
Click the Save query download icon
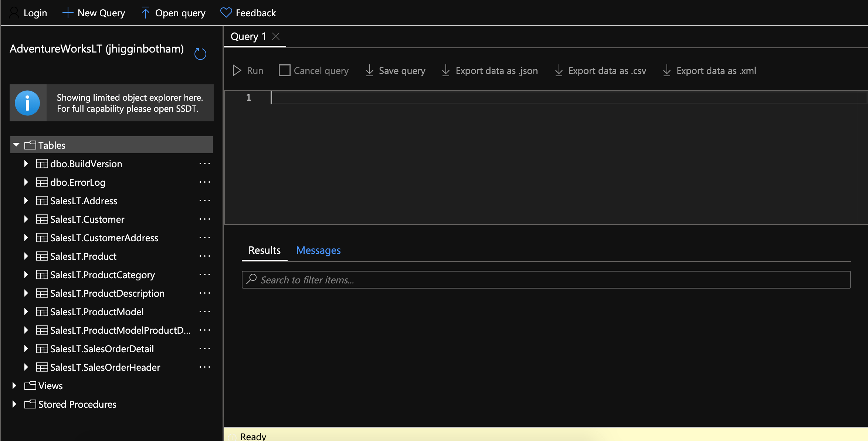pos(369,71)
